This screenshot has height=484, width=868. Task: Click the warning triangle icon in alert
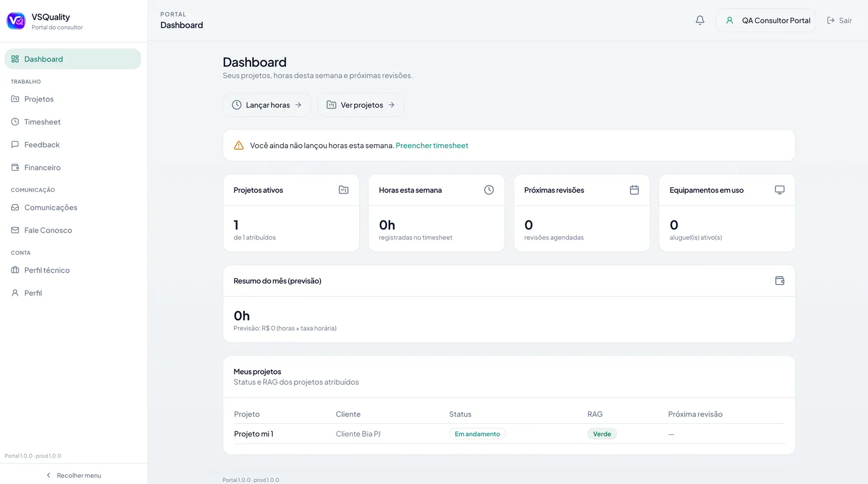pyautogui.click(x=239, y=145)
